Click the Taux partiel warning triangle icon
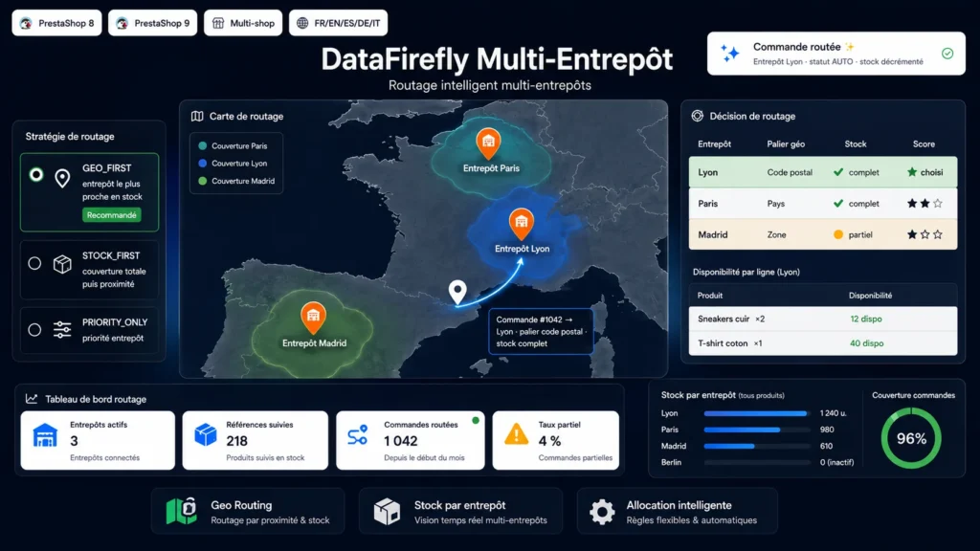Screen dimensions: 980x551 click(516, 434)
